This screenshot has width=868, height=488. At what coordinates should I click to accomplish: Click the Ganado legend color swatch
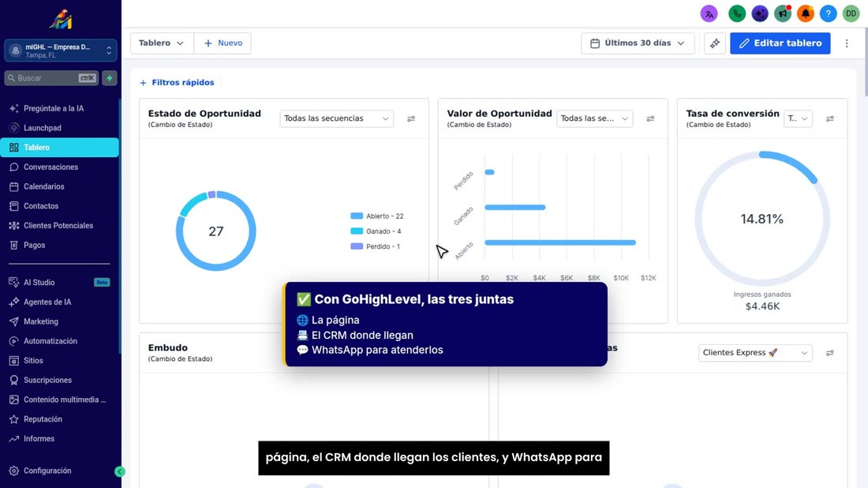(x=357, y=231)
